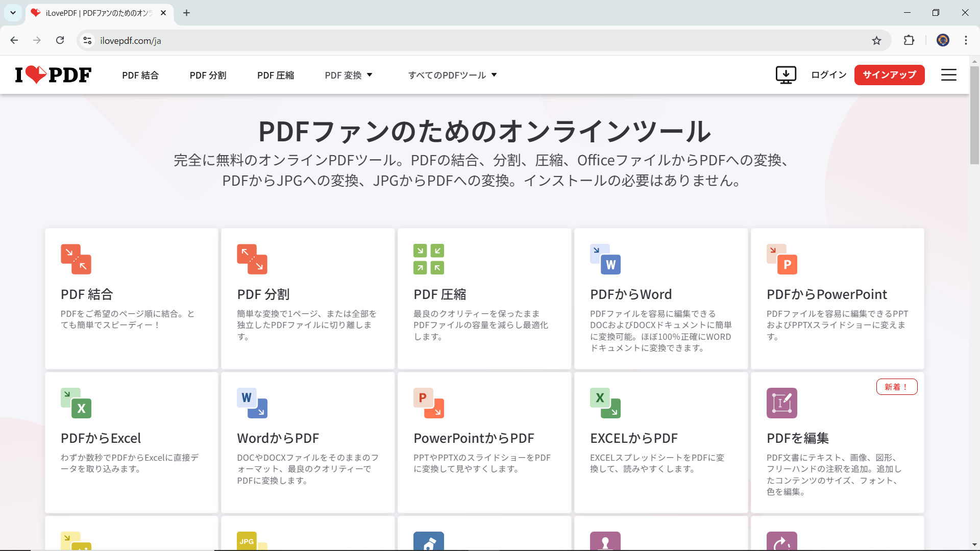Screen dimensions: 980x551
Task: Click the ログイン link
Action: pos(828,75)
